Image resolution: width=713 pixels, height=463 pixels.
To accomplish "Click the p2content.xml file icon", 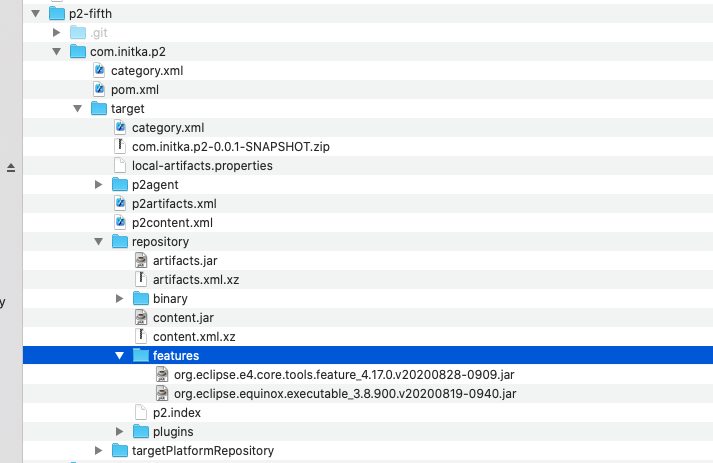I will pyautogui.click(x=120, y=222).
